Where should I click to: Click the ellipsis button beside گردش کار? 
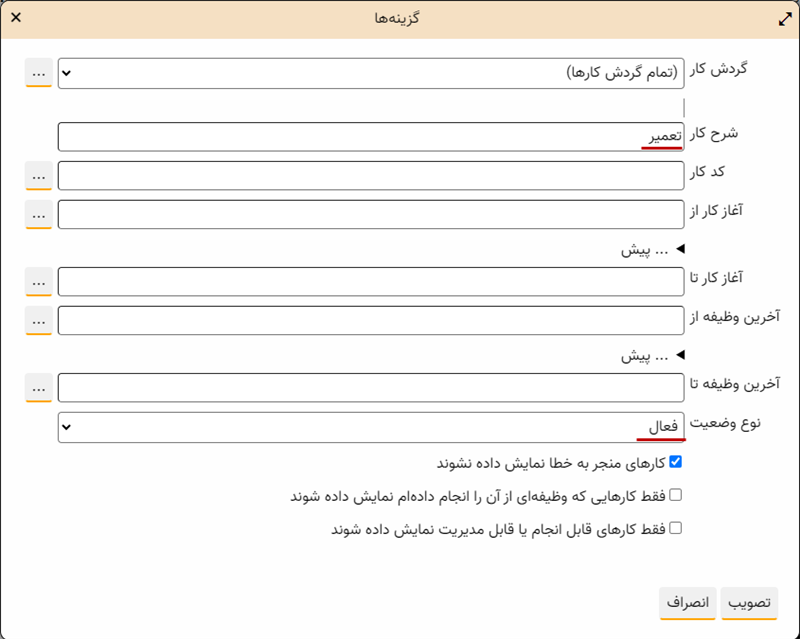click(38, 73)
